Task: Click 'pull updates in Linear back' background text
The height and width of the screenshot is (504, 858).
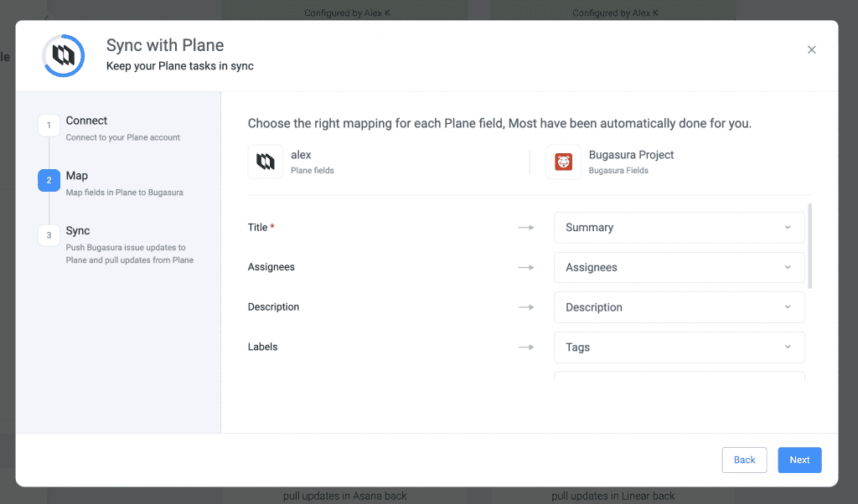Action: 612,496
